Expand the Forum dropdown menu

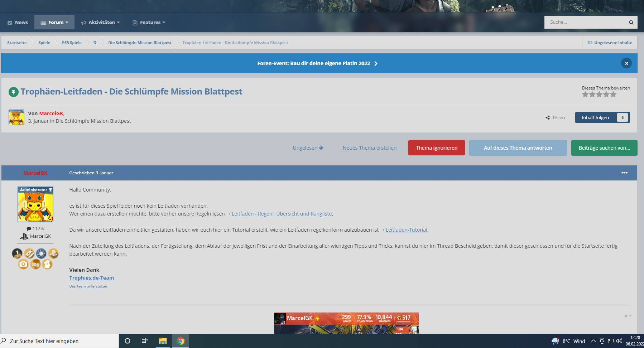[54, 22]
